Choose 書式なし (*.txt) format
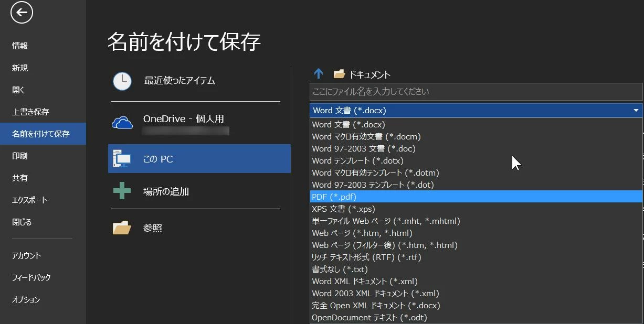 coord(476,269)
